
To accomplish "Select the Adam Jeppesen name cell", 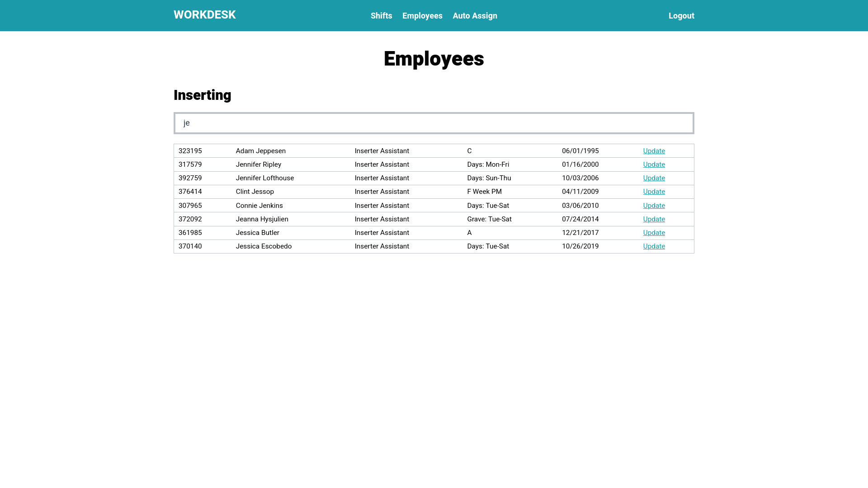I will [260, 151].
